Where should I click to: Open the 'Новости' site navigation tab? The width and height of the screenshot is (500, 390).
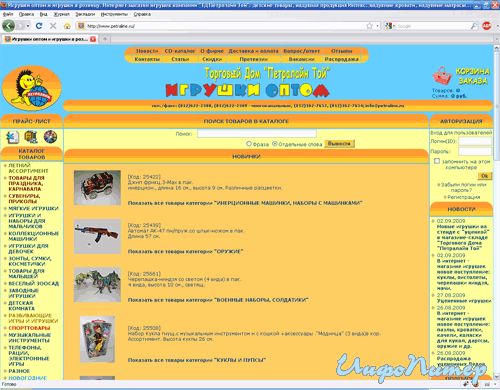point(147,51)
